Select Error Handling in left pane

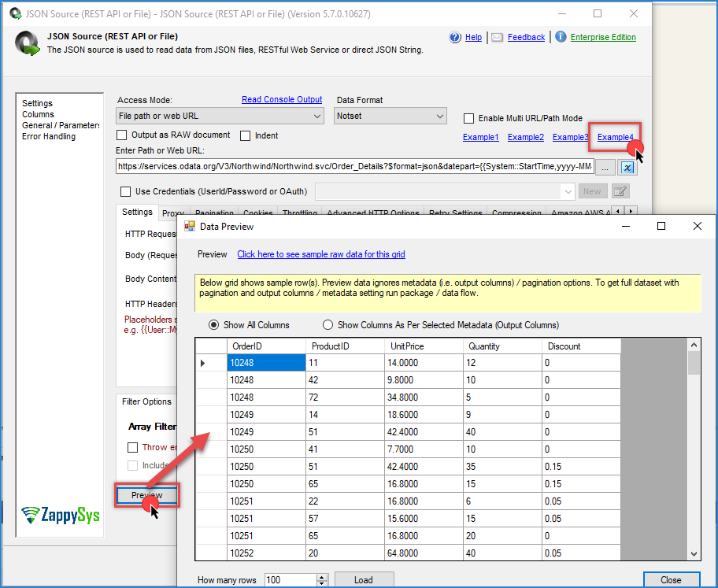point(49,136)
